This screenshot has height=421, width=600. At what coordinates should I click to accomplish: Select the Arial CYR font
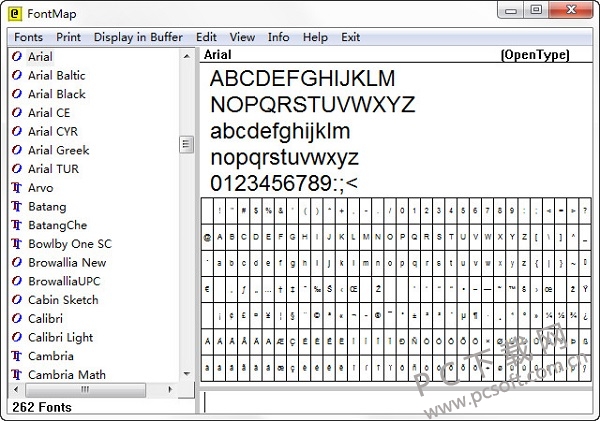pos(53,132)
